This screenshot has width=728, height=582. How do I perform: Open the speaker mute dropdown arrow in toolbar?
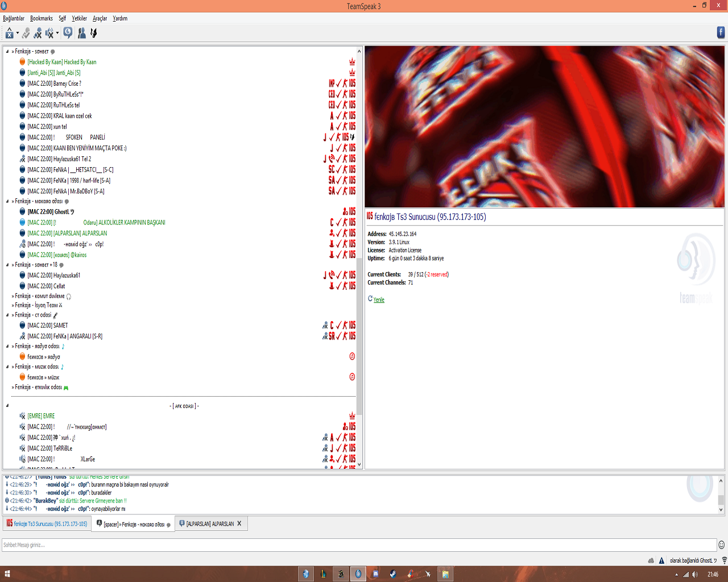(57, 33)
